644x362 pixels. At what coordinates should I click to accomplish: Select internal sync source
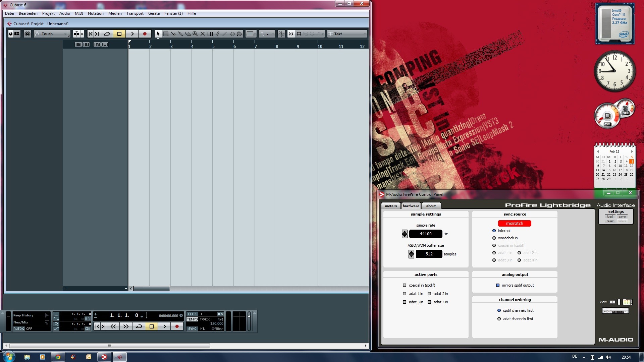[x=494, y=231]
